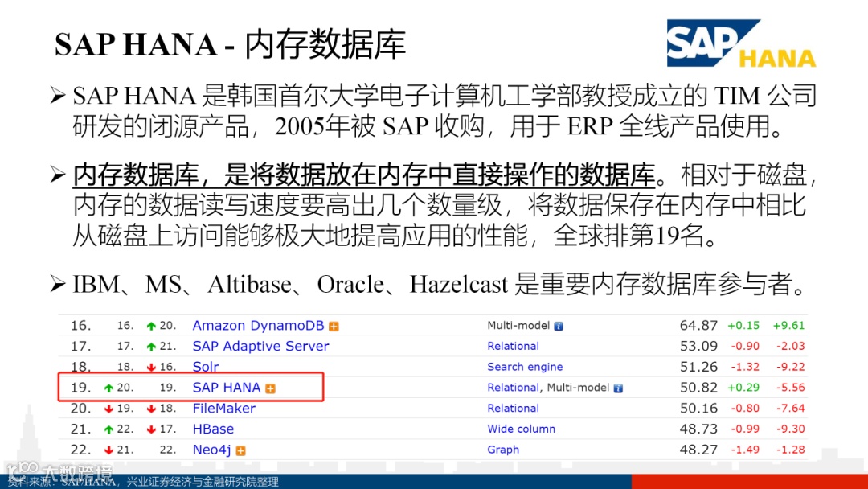Viewport: 868px width, 489px height.
Task: Click the green up arrow in SAP HANA row
Action: click(x=108, y=388)
